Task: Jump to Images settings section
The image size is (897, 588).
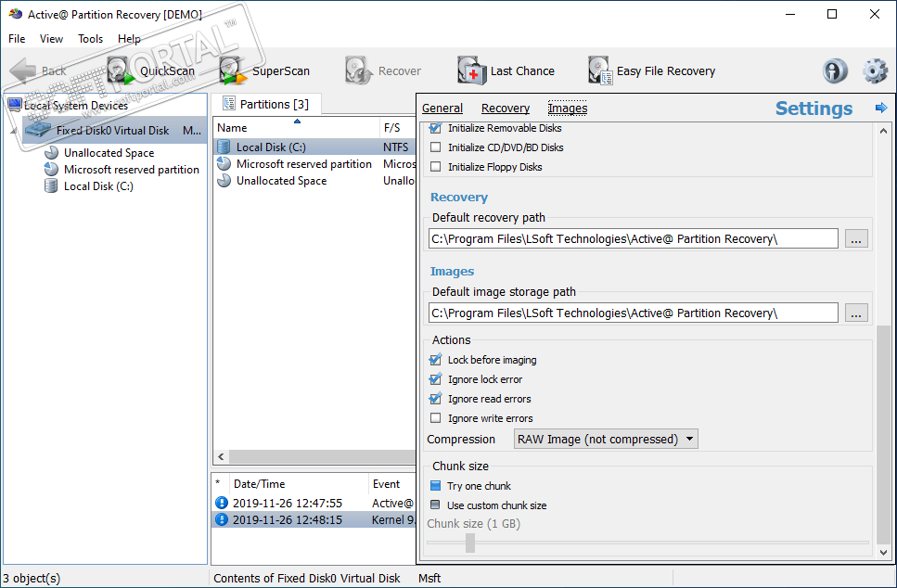Action: click(x=567, y=109)
